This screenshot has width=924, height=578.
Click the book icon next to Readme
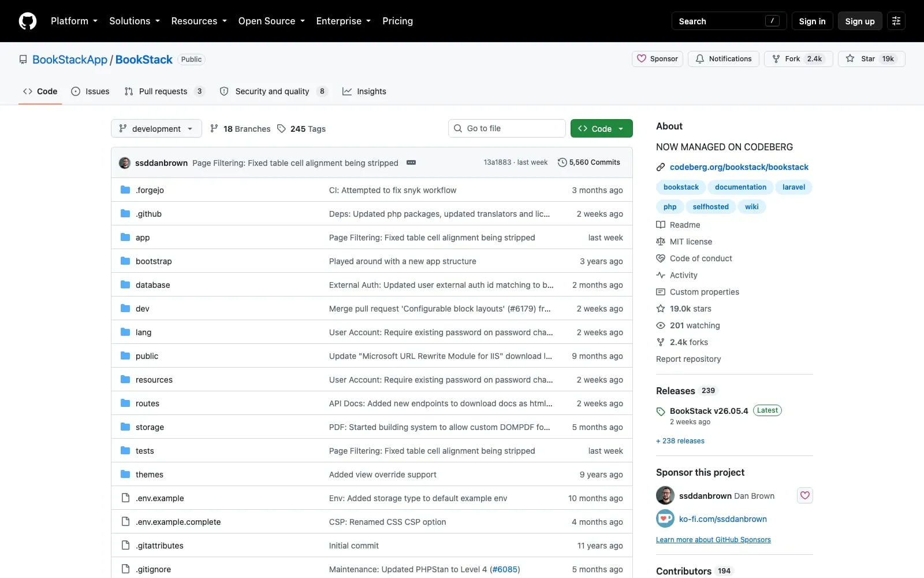[661, 225]
